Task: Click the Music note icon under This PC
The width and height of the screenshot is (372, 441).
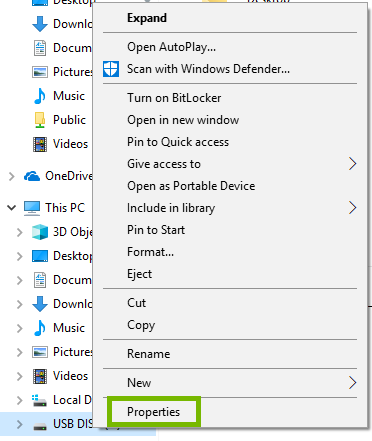Action: (40, 328)
